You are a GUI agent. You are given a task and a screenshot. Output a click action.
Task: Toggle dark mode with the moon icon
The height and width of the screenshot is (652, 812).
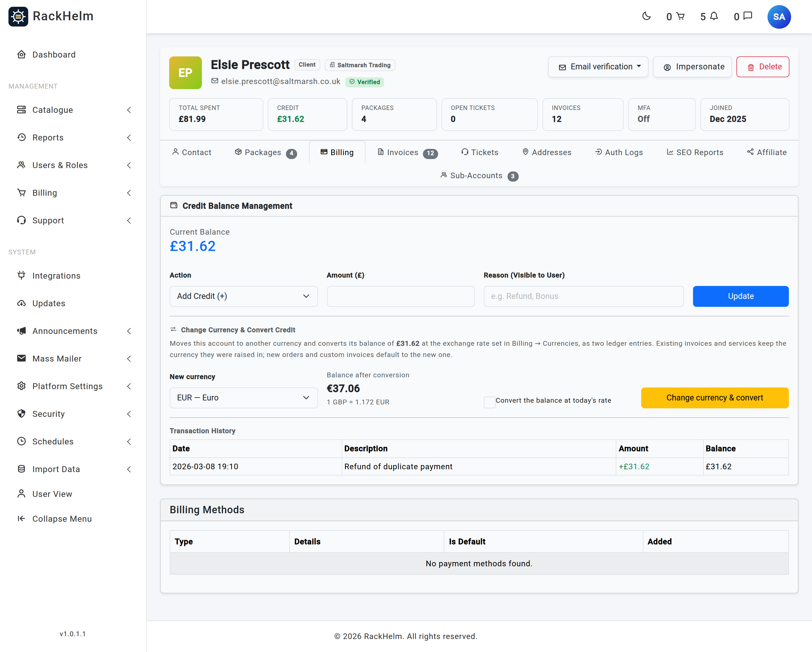[646, 16]
